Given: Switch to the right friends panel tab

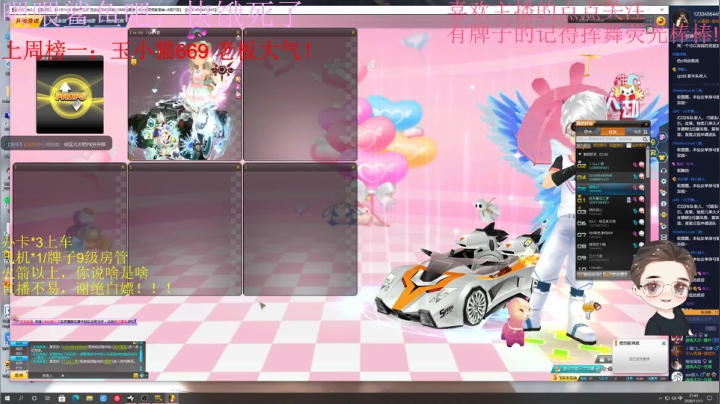Looking at the screenshot, I should pyautogui.click(x=637, y=132).
